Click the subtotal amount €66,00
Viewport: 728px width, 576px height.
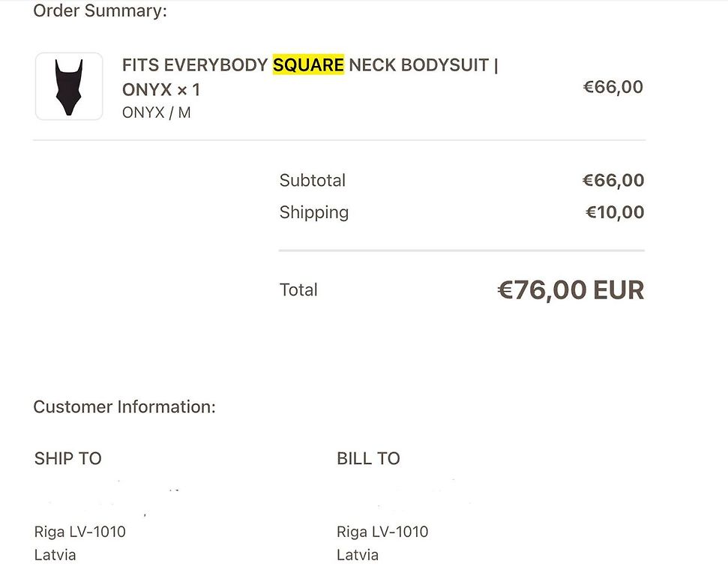tap(613, 180)
